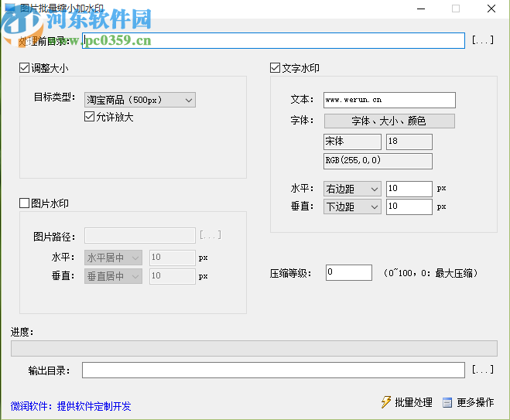Click the lightning icon beside 批量处理
The image size is (510, 420).
pos(385,402)
